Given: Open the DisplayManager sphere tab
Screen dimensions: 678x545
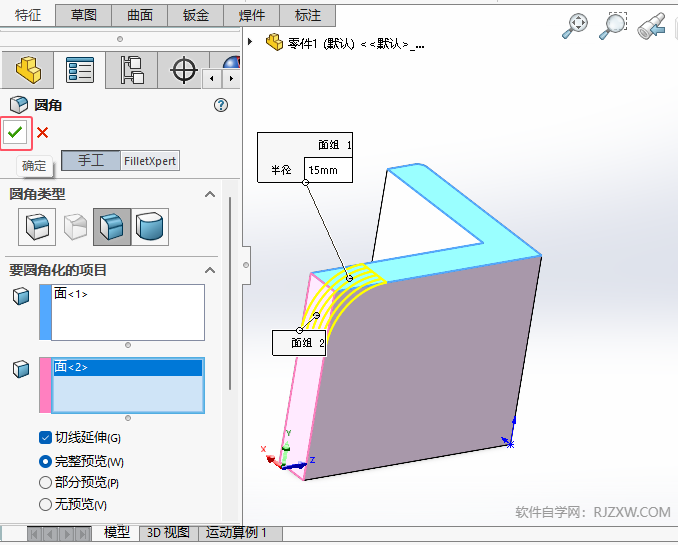Looking at the screenshot, I should (232, 62).
